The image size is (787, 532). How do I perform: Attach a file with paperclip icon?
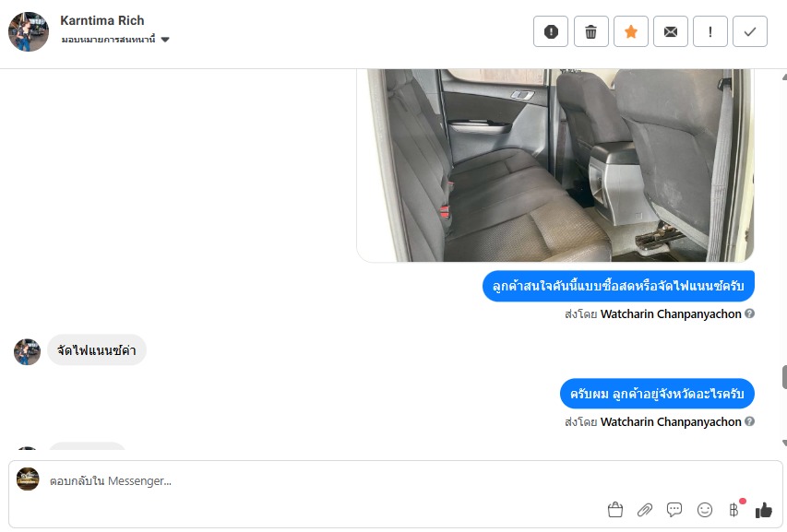(x=645, y=510)
